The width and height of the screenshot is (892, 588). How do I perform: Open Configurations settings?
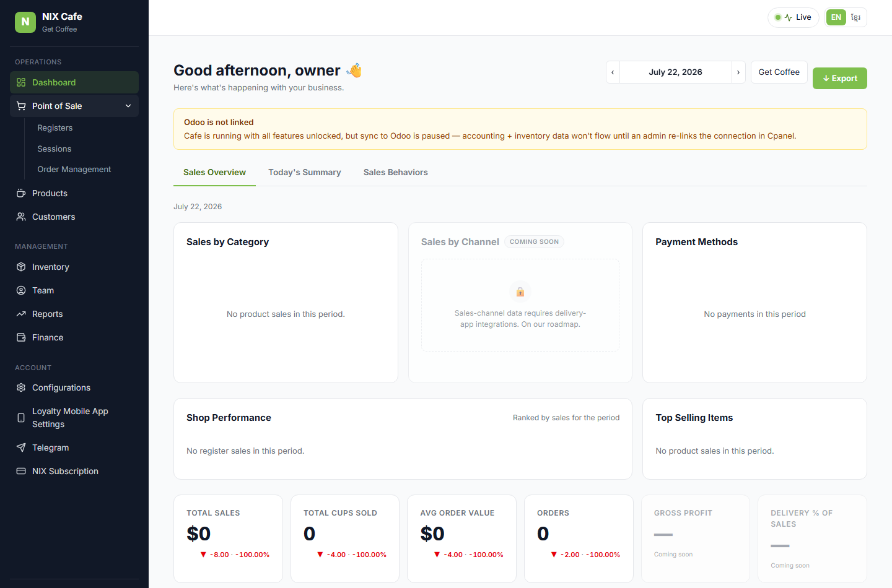[x=74, y=387]
